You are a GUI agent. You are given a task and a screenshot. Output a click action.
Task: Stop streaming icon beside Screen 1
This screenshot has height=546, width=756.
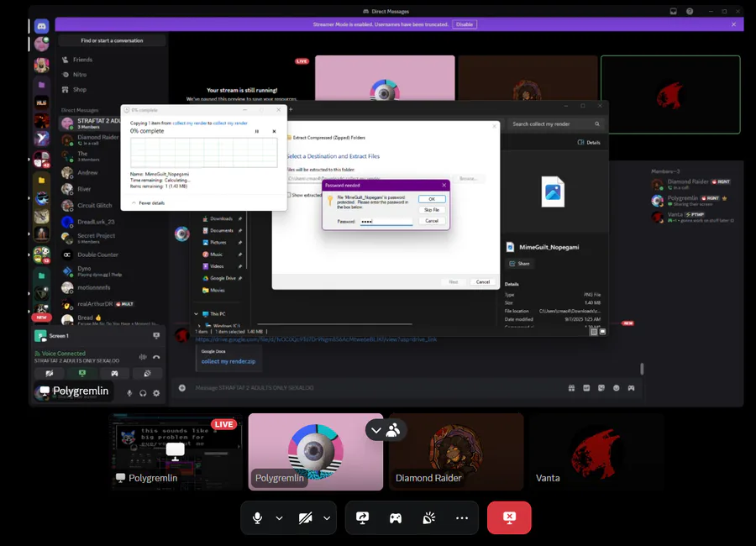click(x=156, y=336)
